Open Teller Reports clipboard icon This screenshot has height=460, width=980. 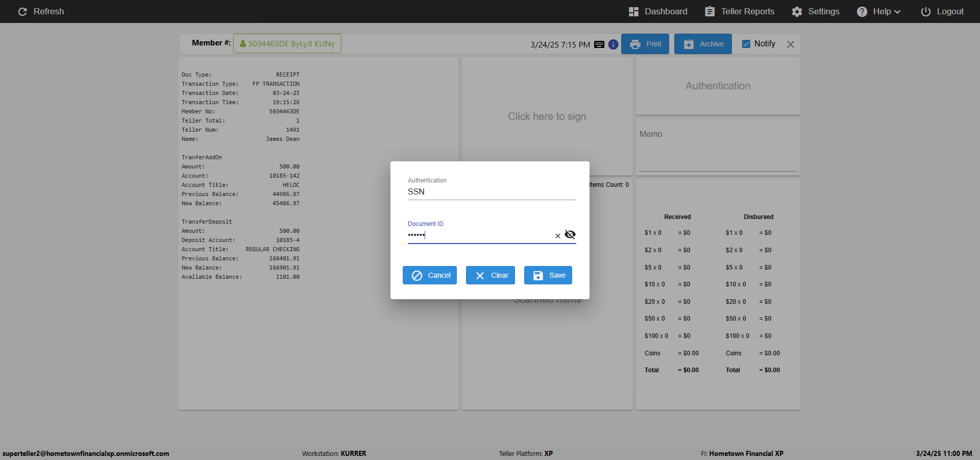709,11
